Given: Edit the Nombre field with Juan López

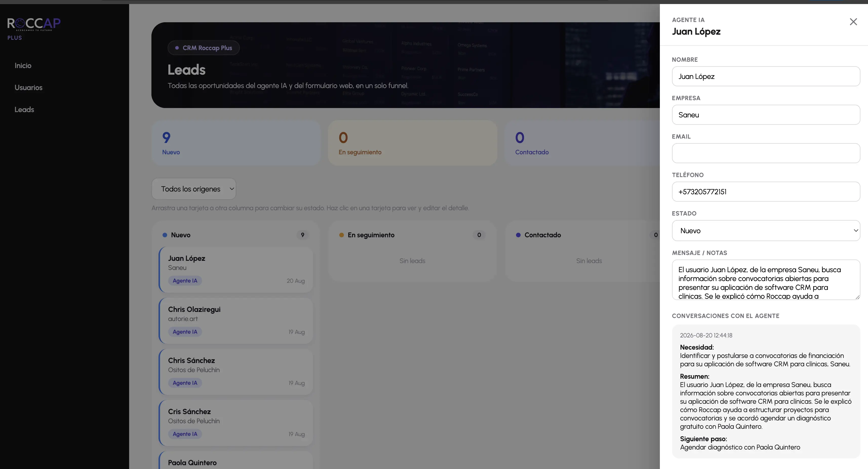Looking at the screenshot, I should 766,76.
